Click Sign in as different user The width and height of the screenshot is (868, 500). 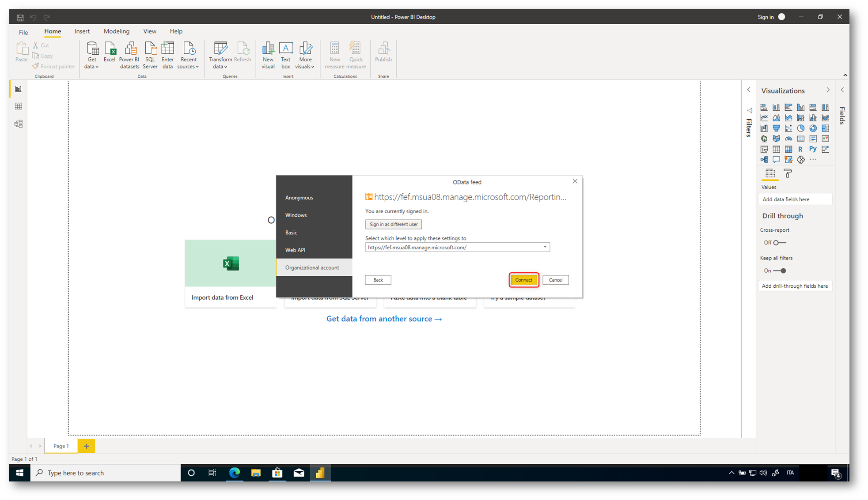tap(393, 224)
